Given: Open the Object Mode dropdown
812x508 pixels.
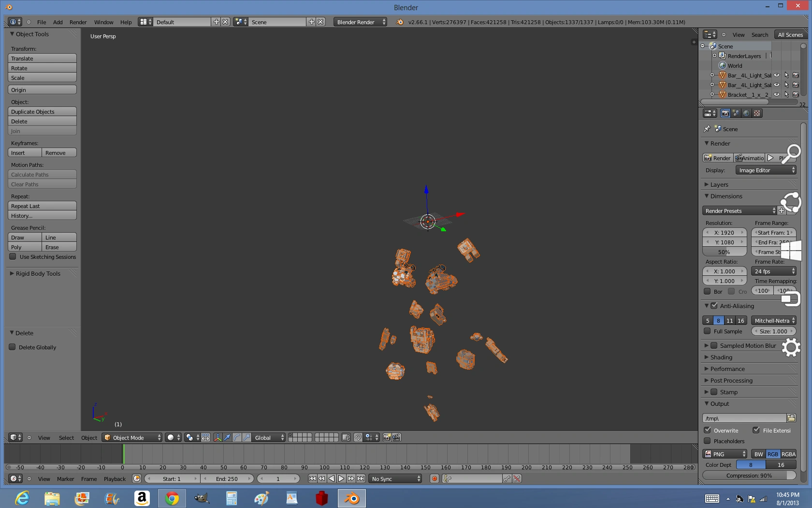Looking at the screenshot, I should [132, 437].
